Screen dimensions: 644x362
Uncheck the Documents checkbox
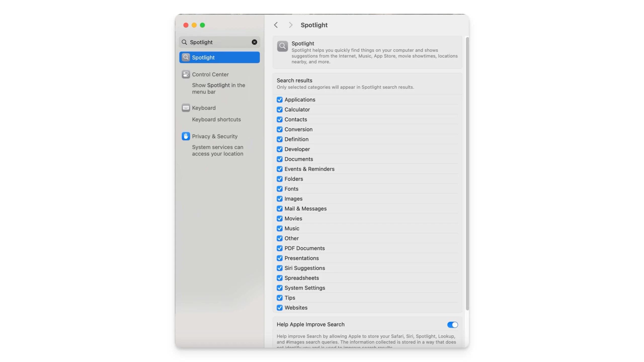tap(279, 159)
